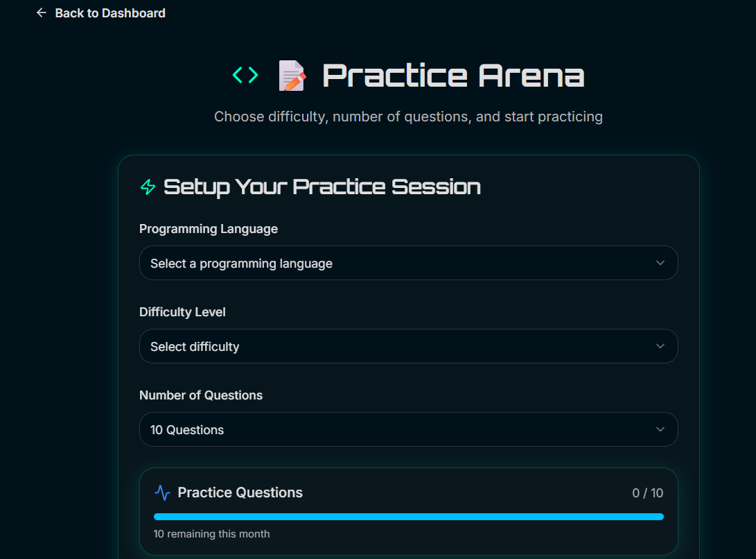This screenshot has width=756, height=559.
Task: Click the lightning bolt setup icon
Action: coord(148,187)
